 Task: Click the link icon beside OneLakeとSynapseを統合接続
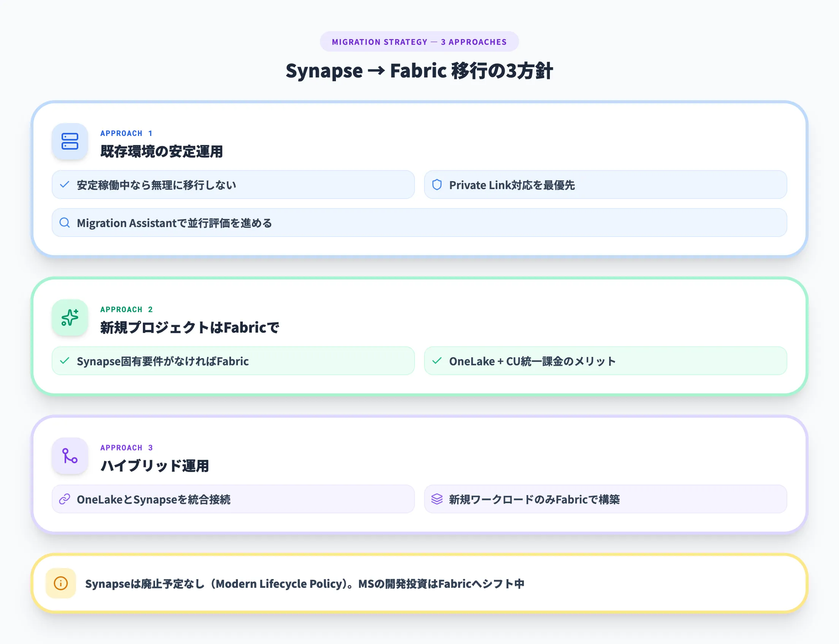point(65,499)
